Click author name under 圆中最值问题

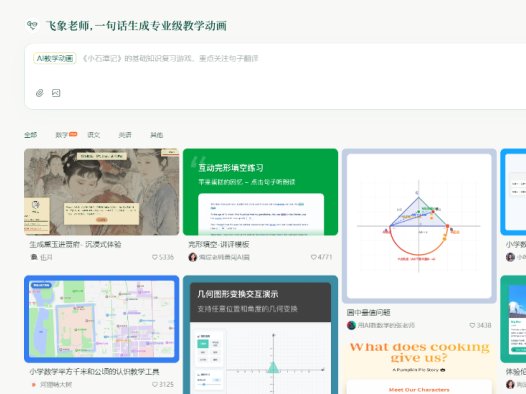tap(386, 325)
